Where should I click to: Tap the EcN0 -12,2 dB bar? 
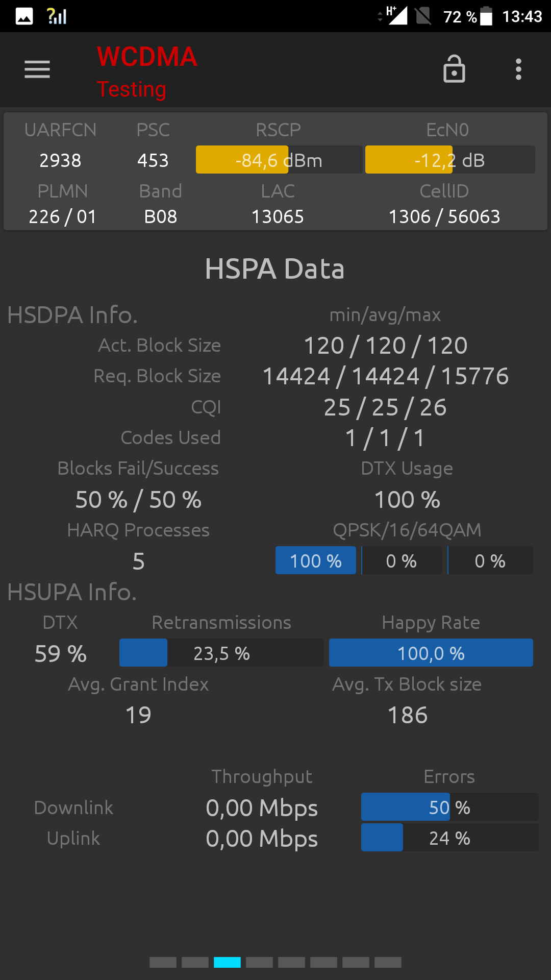pyautogui.click(x=450, y=160)
